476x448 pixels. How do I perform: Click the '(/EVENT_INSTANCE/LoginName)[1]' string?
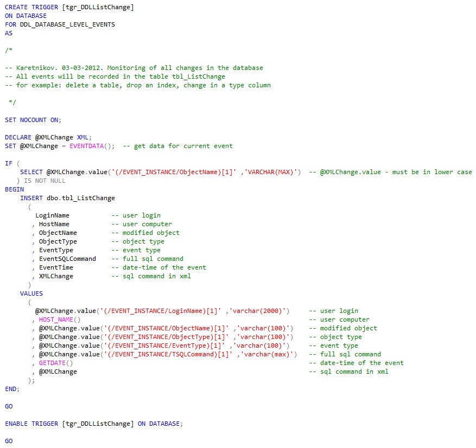point(161,311)
